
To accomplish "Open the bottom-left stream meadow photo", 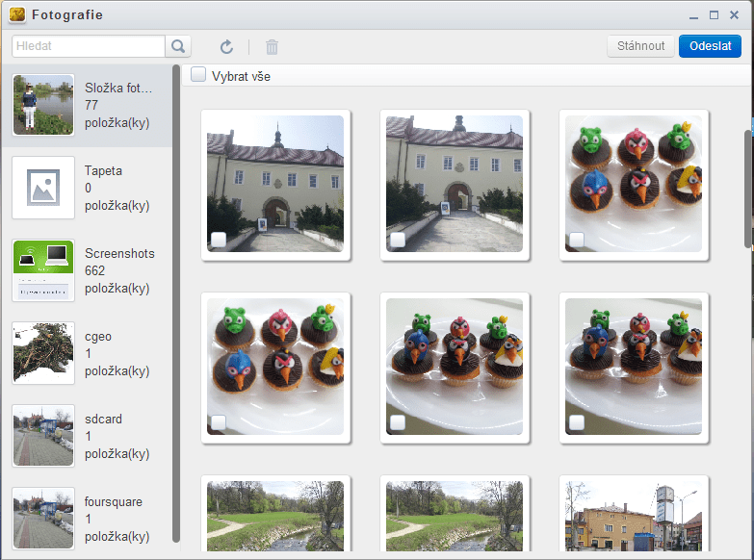I will tap(275, 516).
